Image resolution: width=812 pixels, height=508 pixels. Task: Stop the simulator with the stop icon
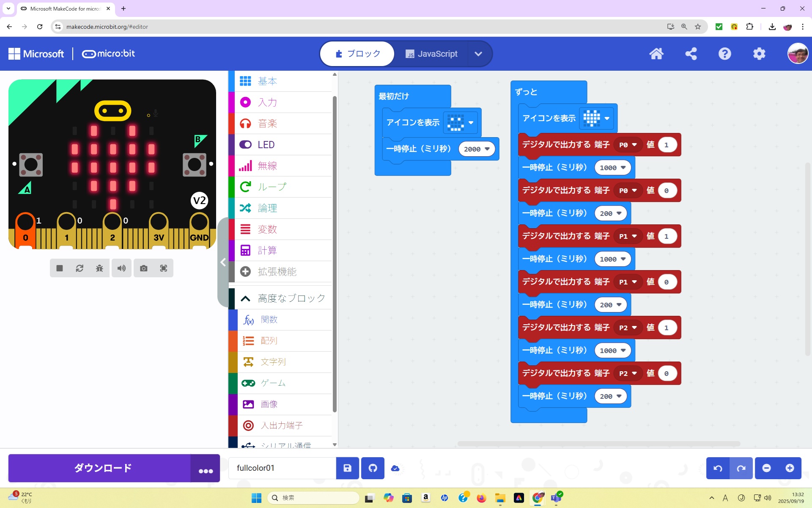pyautogui.click(x=60, y=268)
